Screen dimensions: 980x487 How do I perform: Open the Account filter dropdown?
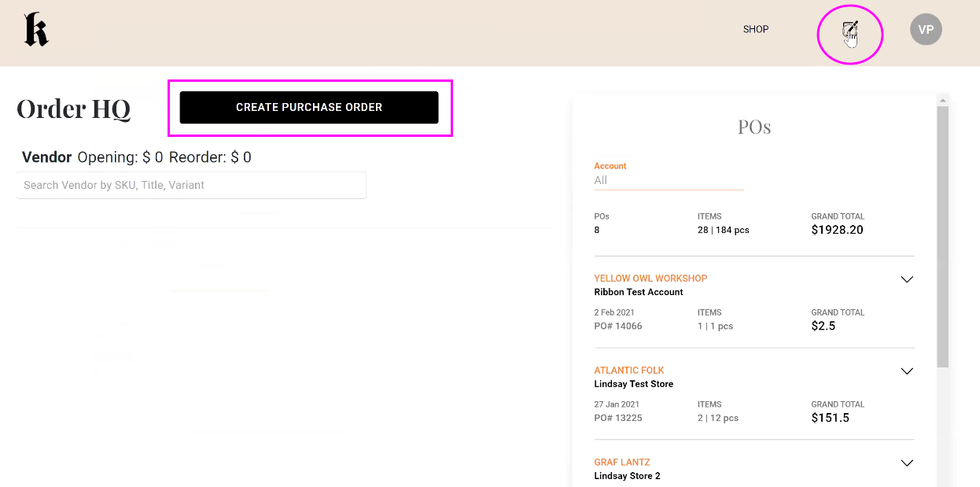pyautogui.click(x=669, y=180)
